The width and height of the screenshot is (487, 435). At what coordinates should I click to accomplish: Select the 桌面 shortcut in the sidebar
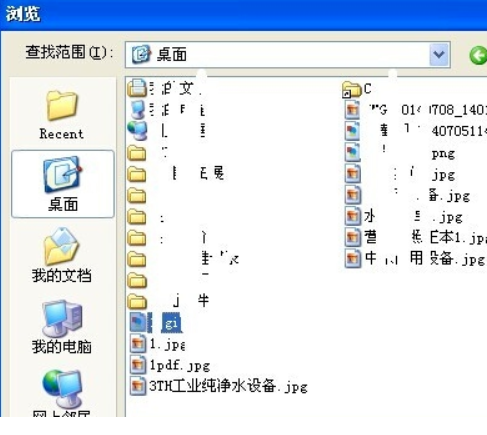63,184
